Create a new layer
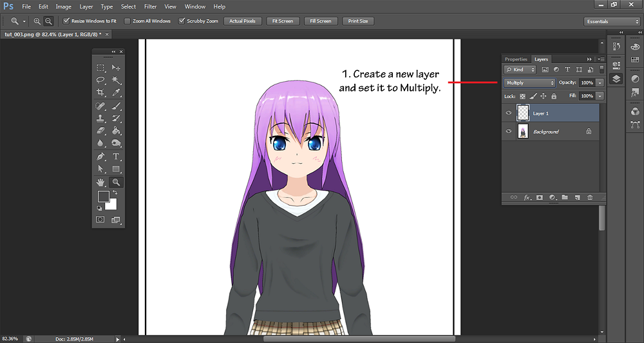644x343 pixels. point(578,197)
